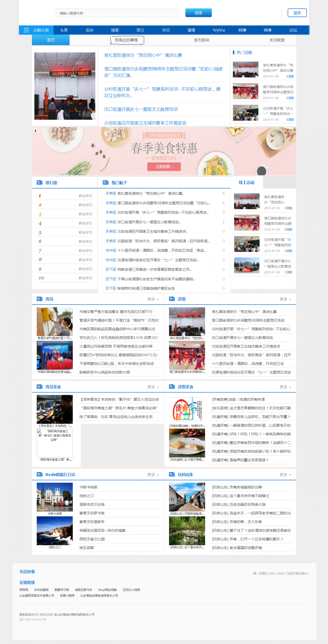
Task: Click the 济南美食 section header icon
Action: coord(172,387)
